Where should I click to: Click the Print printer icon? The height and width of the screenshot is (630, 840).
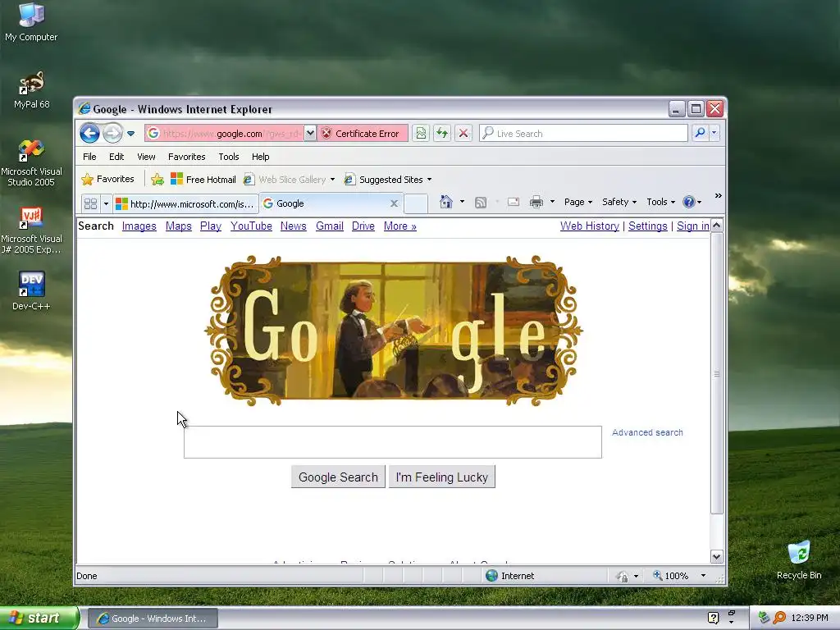[x=536, y=202]
